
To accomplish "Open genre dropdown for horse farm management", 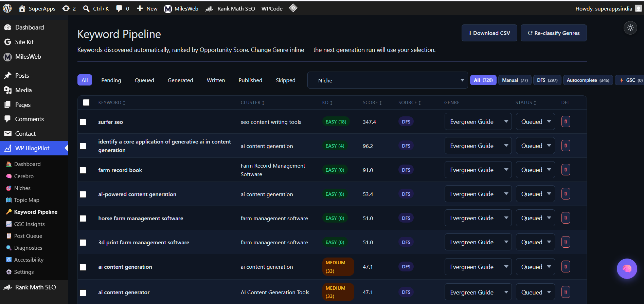I will 478,218.
